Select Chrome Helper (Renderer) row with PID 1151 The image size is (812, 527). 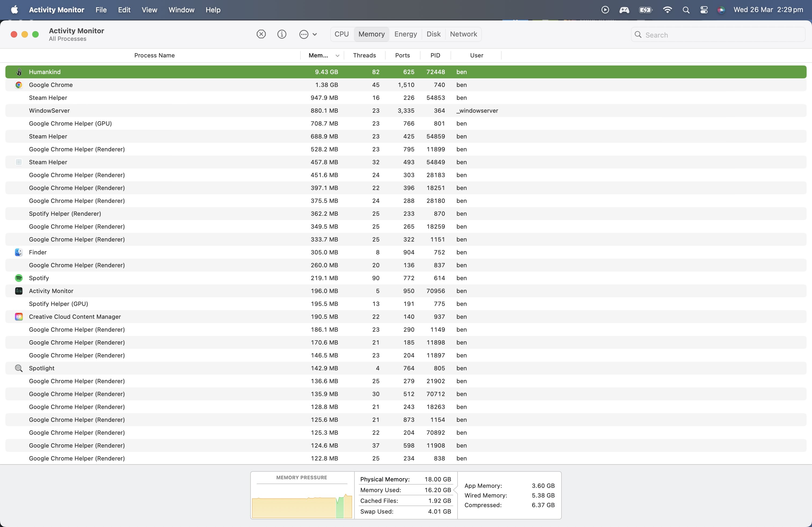pos(406,239)
